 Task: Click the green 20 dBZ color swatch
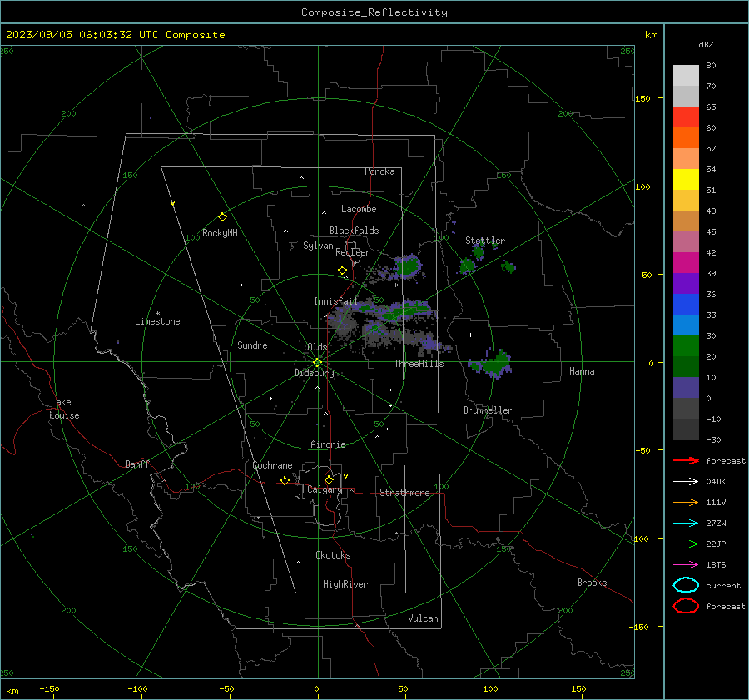pyautogui.click(x=686, y=346)
